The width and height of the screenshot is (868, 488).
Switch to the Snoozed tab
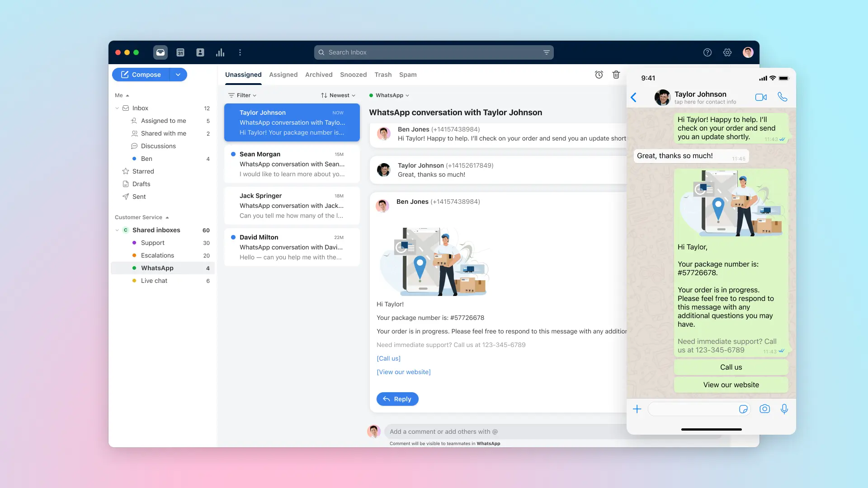click(353, 75)
